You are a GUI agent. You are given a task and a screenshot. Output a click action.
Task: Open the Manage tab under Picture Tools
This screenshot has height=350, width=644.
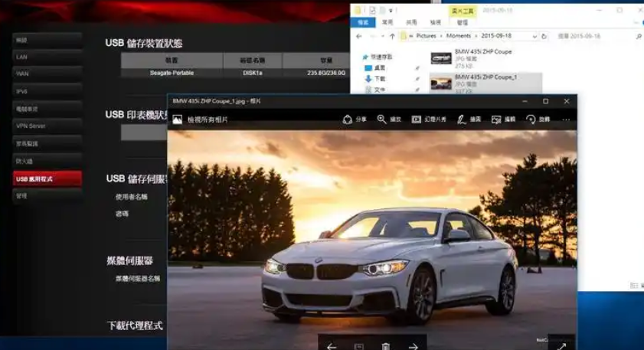click(x=462, y=22)
